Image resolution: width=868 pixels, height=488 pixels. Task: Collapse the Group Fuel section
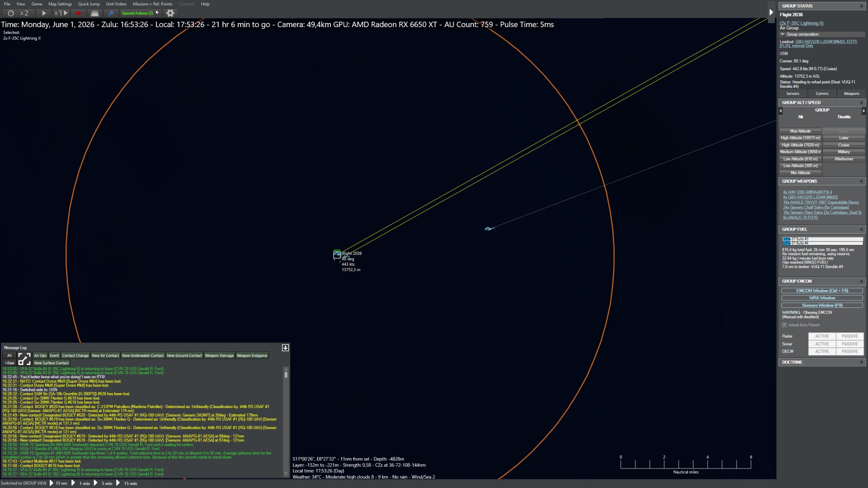coord(861,230)
